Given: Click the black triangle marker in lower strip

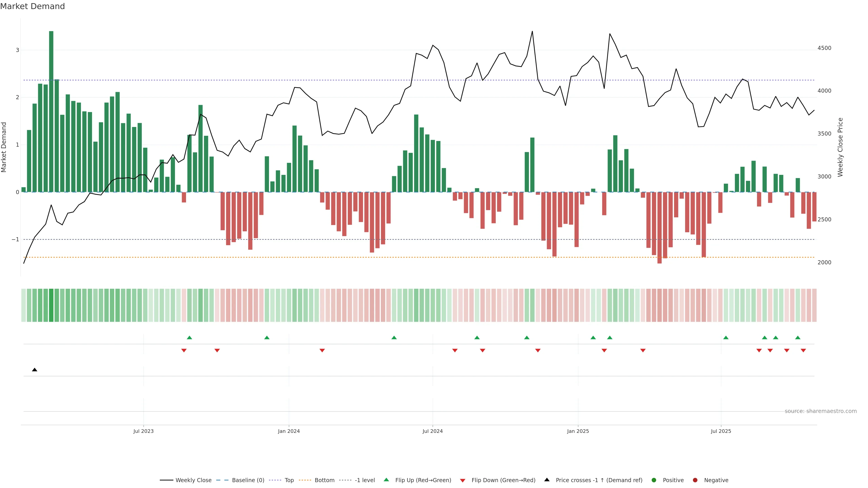Looking at the screenshot, I should pyautogui.click(x=34, y=370).
